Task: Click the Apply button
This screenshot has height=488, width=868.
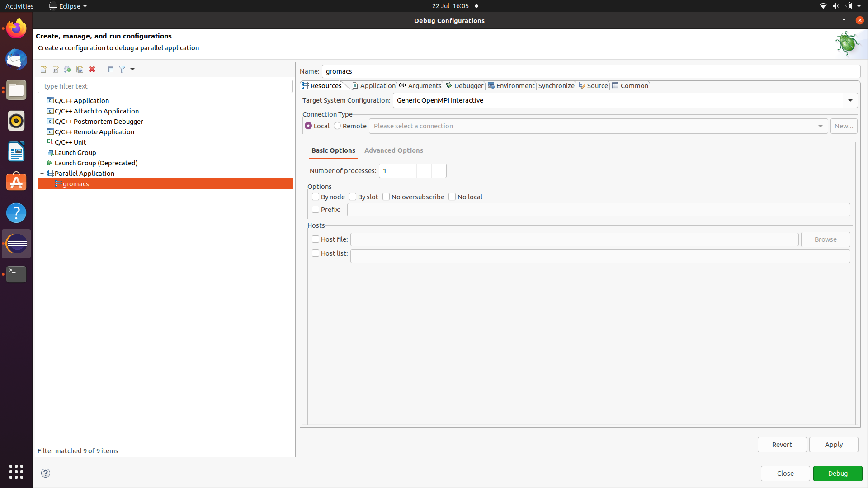Action: pos(833,445)
